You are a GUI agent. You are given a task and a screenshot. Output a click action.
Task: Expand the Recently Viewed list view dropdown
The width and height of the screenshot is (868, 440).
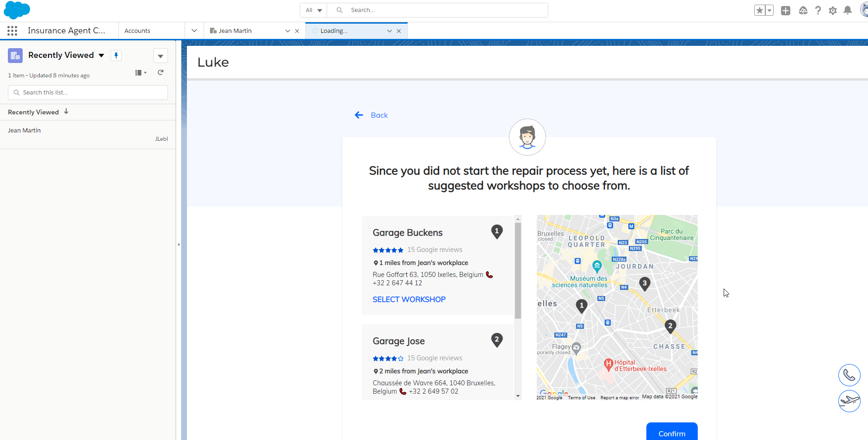coord(101,56)
